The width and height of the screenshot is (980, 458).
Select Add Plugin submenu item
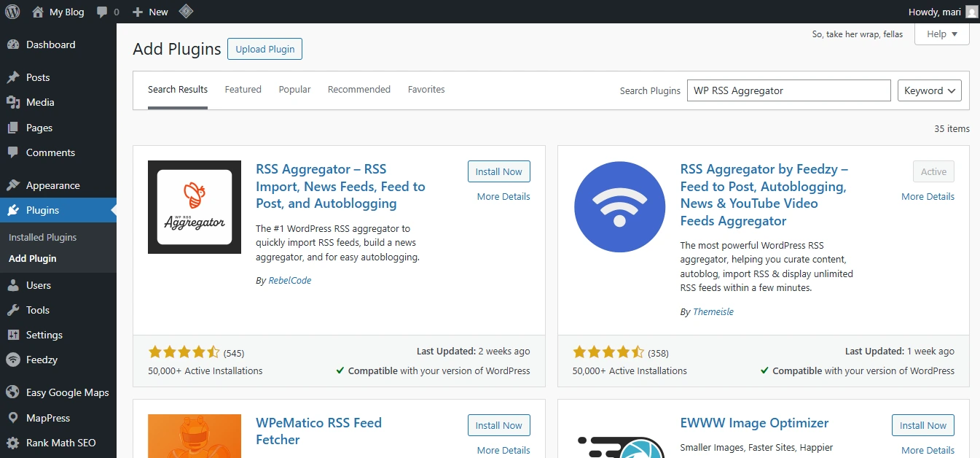tap(33, 258)
